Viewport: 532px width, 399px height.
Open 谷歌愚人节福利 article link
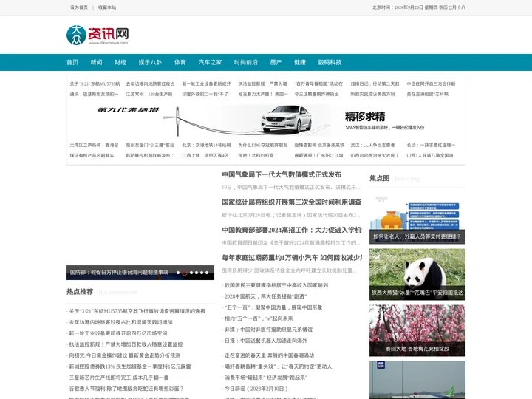[x=126, y=389]
